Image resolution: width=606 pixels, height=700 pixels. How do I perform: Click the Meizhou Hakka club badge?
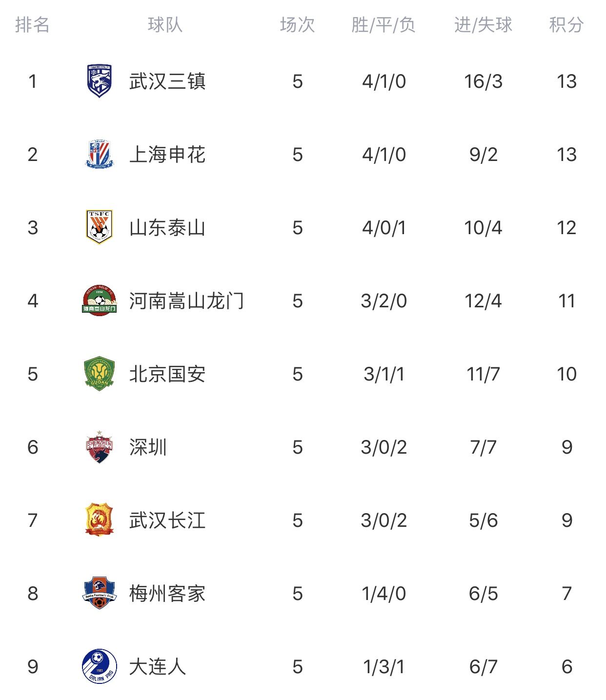(100, 593)
